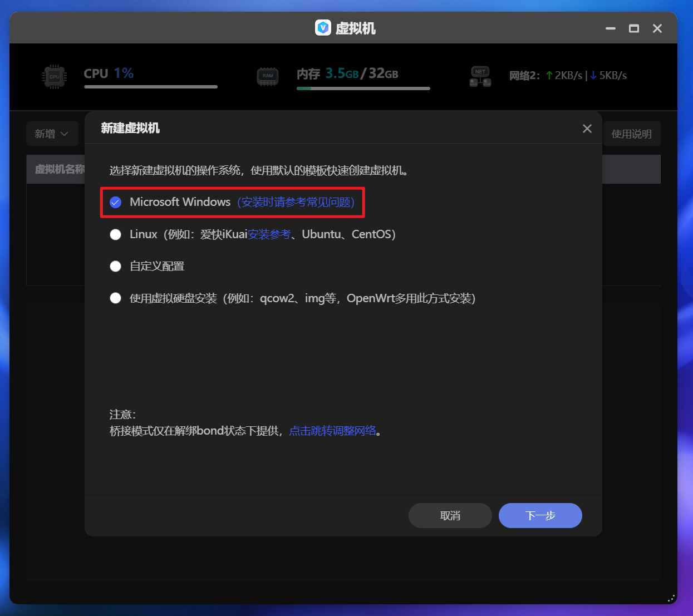
Task: Click the 取消 button
Action: coord(450,516)
